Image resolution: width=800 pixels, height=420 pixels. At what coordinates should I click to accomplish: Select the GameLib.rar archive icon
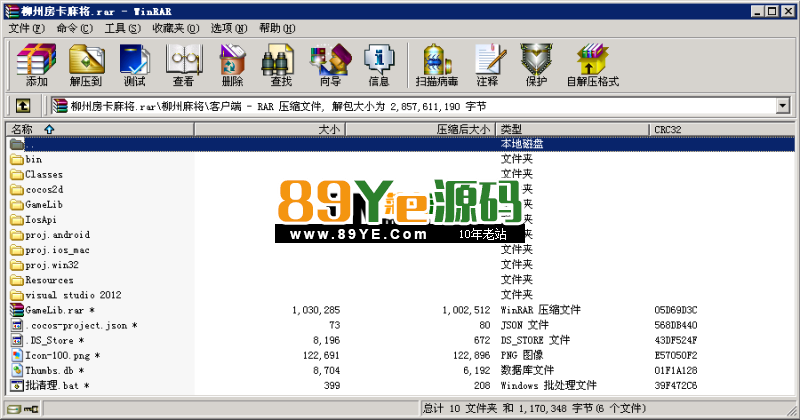[x=17, y=310]
